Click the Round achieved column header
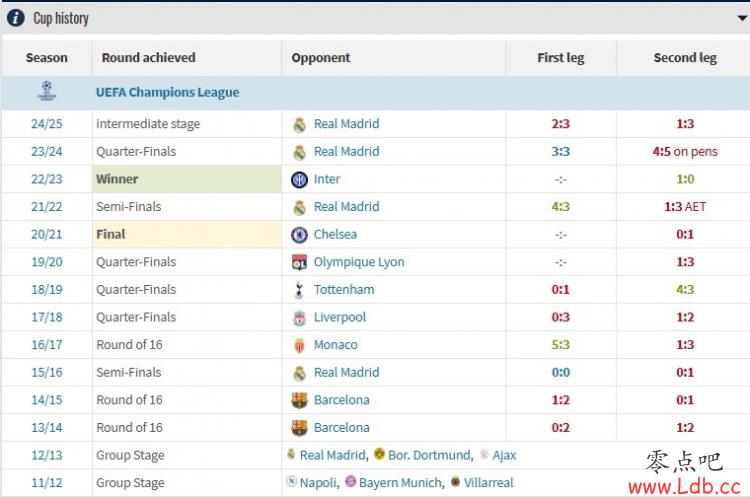 coord(149,57)
